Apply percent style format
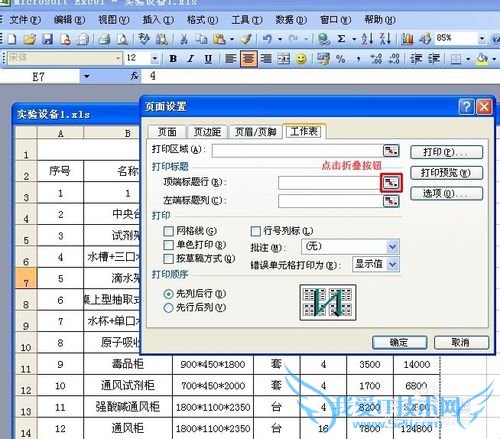 tap(340, 59)
